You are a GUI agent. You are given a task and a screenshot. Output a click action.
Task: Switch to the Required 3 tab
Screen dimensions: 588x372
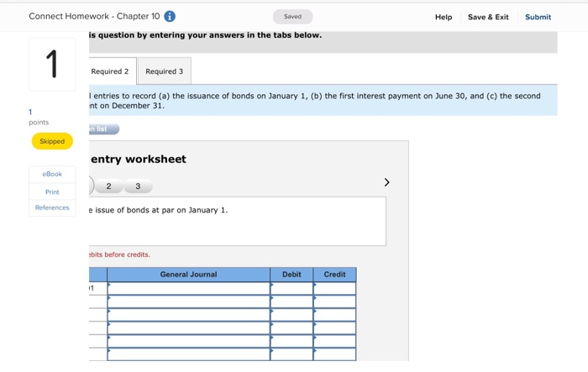165,71
